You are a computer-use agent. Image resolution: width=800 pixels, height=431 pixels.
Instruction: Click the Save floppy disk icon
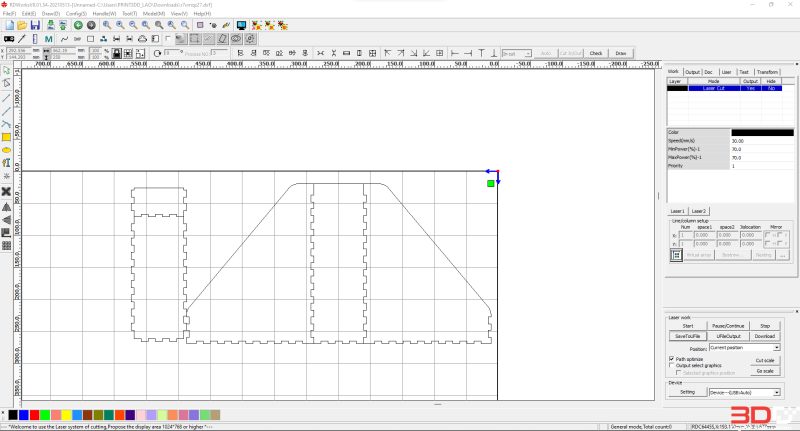(35, 25)
